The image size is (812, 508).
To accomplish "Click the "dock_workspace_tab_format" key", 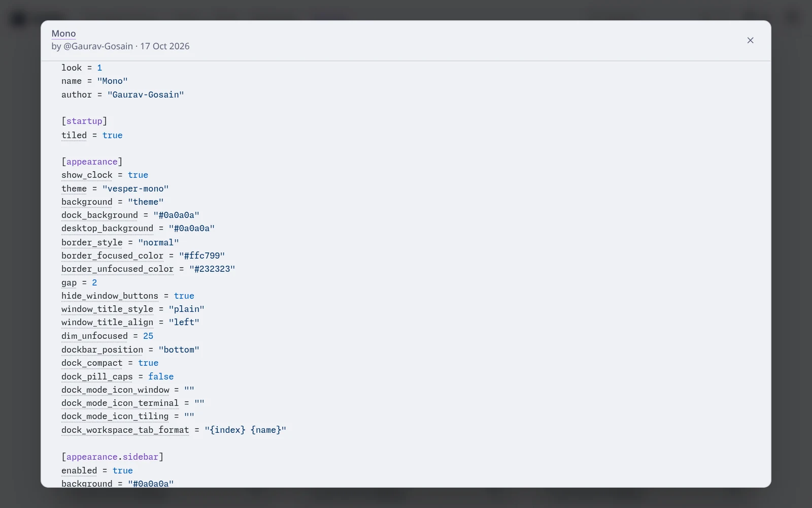I will point(125,430).
